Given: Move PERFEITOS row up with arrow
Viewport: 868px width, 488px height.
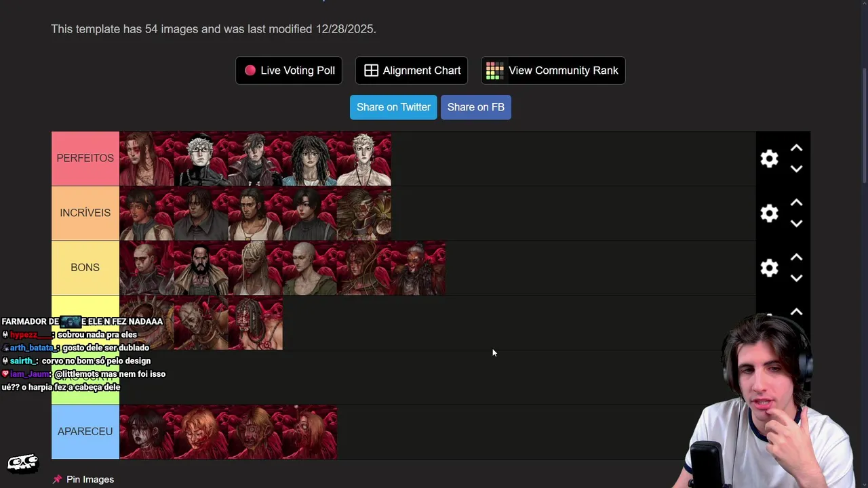Looking at the screenshot, I should [797, 148].
